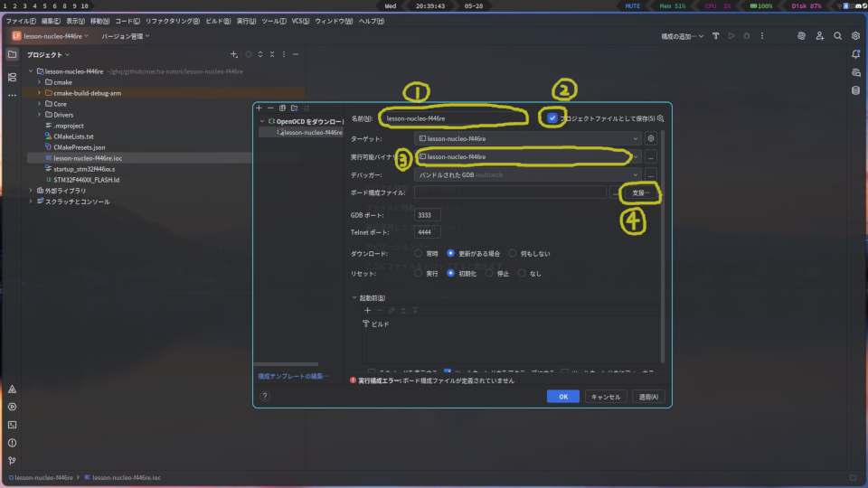Open the Terminal tool window icon

(12, 425)
